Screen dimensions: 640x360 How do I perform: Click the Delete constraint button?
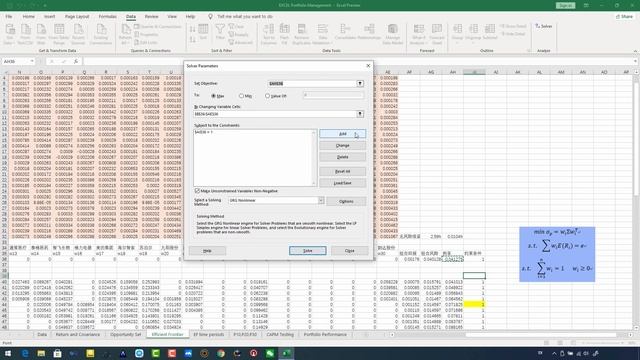pos(342,157)
